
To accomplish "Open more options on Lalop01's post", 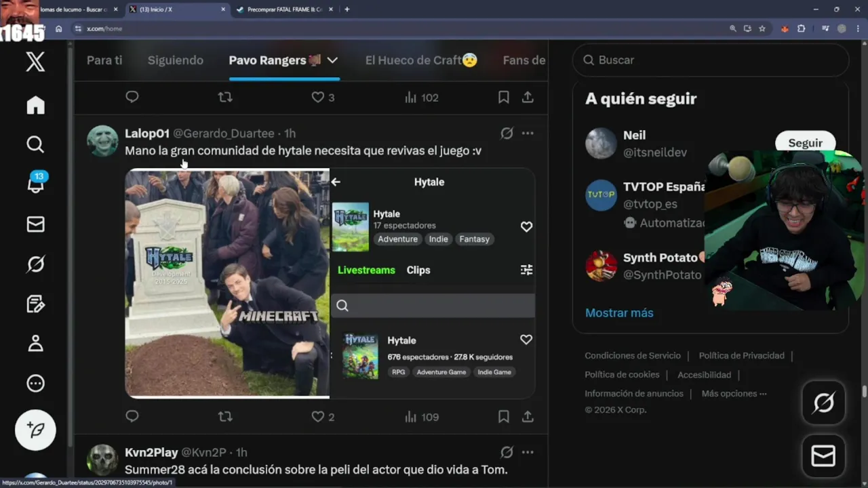I will 528,134.
